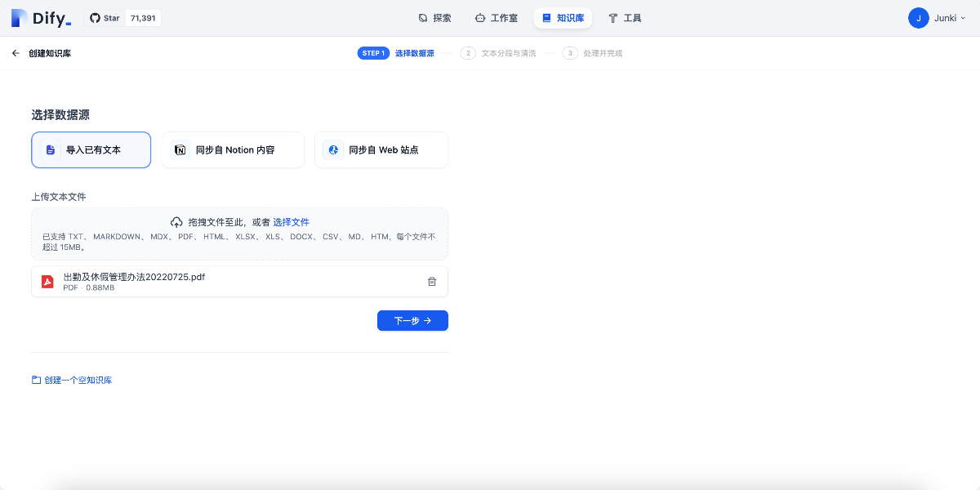Click the cloud upload icon in the drop area
Viewport: 980px width, 490px height.
tap(176, 221)
